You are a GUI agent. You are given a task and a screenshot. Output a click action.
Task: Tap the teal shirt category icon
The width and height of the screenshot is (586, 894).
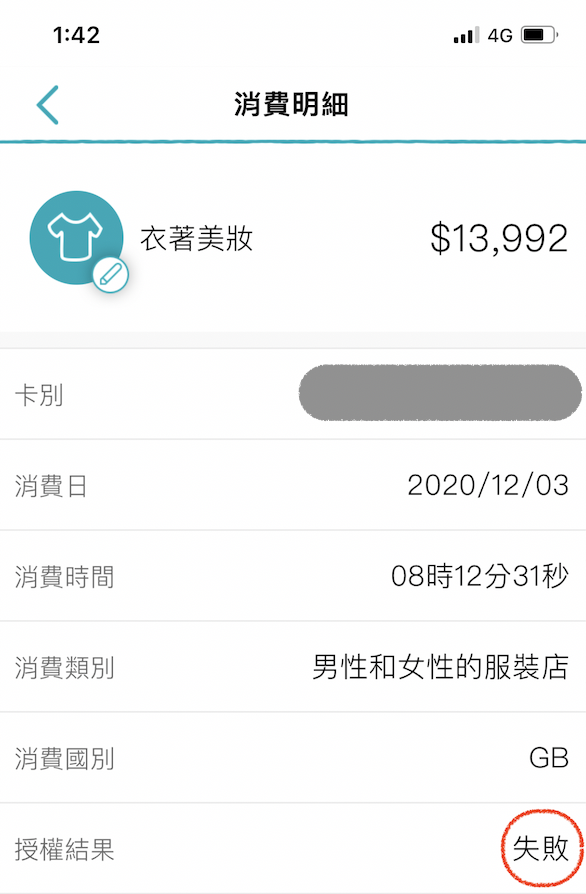pos(76,238)
